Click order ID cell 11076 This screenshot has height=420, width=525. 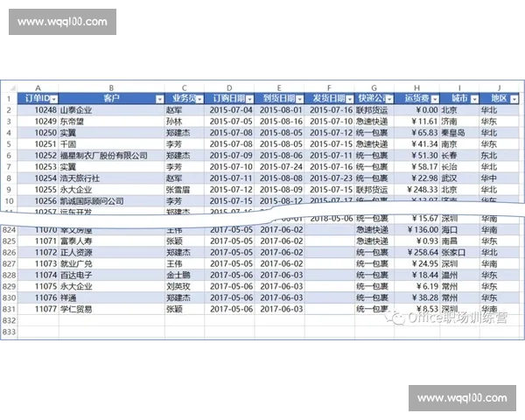click(x=38, y=297)
